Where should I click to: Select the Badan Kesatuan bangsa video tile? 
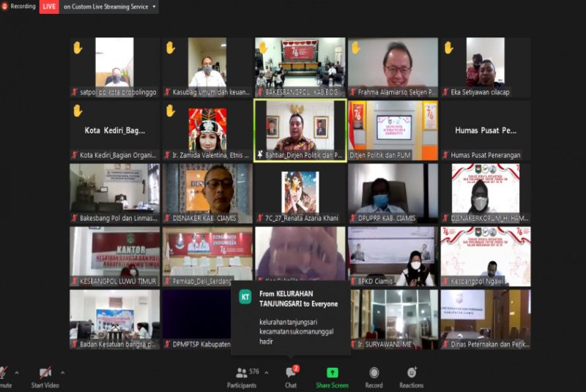(x=115, y=320)
